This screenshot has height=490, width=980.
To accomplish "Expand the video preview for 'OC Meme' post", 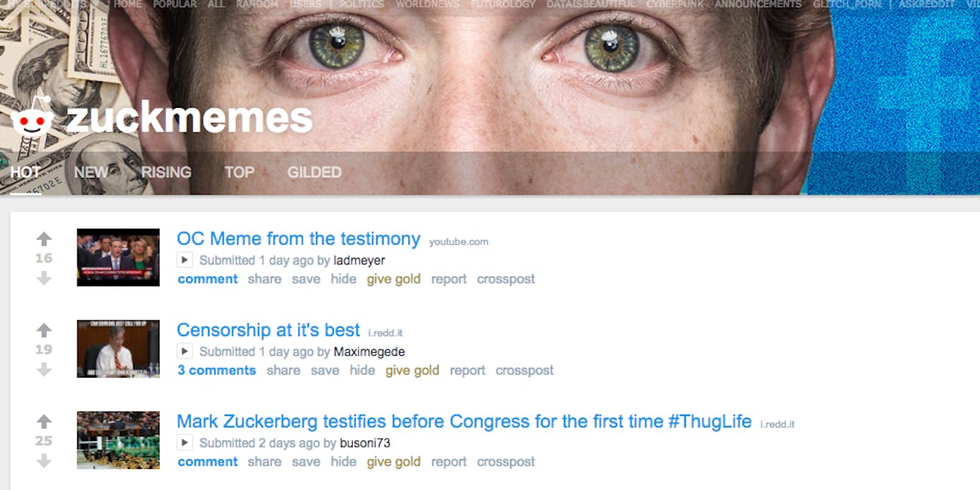I will (x=185, y=260).
